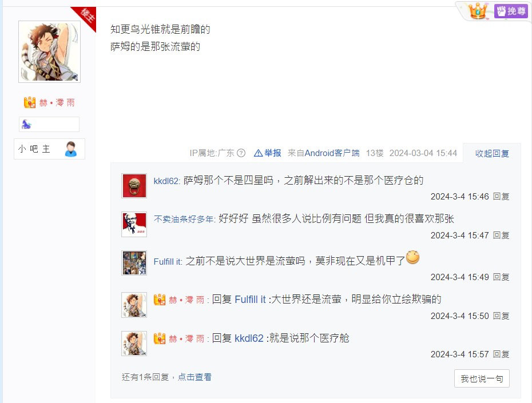Click the IP location help question-mark icon
532x403 pixels.
click(x=241, y=153)
